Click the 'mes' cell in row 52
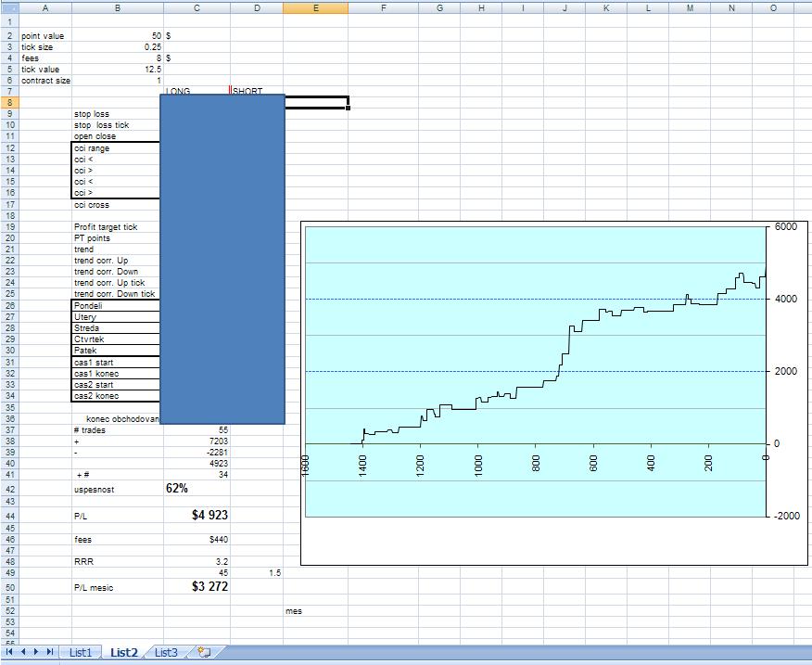 [316, 611]
